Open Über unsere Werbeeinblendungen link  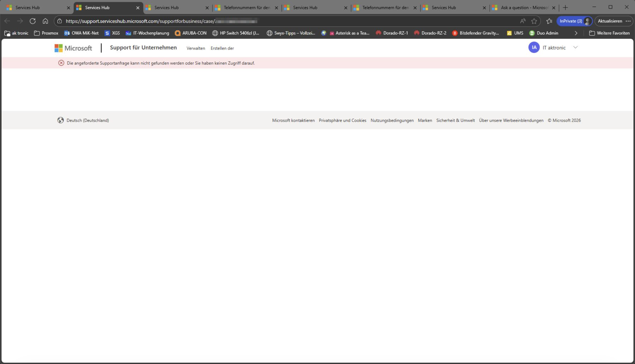[511, 121]
